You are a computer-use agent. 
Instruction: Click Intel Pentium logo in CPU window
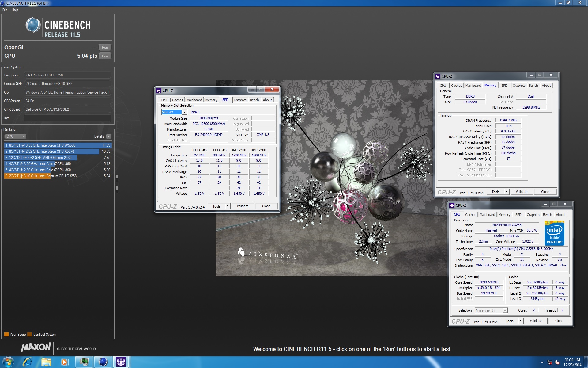coord(555,233)
